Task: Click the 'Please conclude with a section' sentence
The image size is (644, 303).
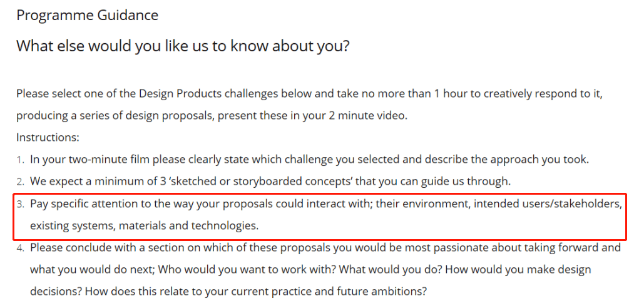Action: pyautogui.click(x=325, y=259)
